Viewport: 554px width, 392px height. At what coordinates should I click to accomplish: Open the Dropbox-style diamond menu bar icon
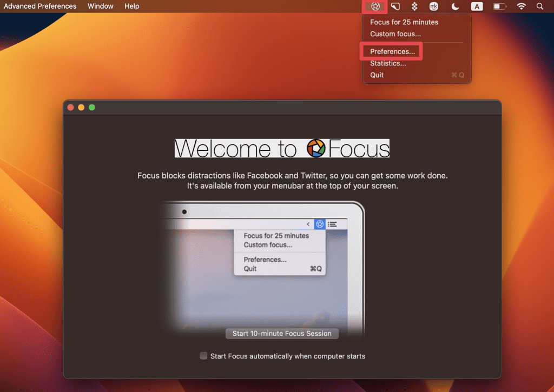(414, 6)
